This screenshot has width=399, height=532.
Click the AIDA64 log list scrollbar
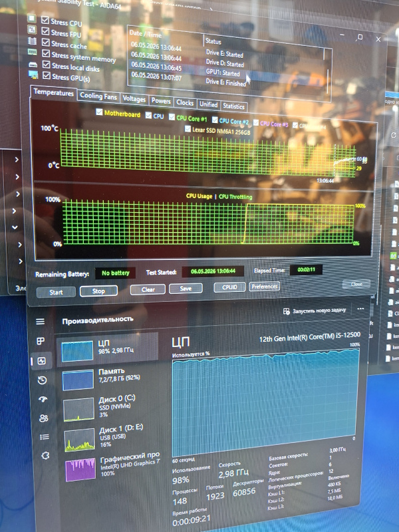(x=328, y=72)
